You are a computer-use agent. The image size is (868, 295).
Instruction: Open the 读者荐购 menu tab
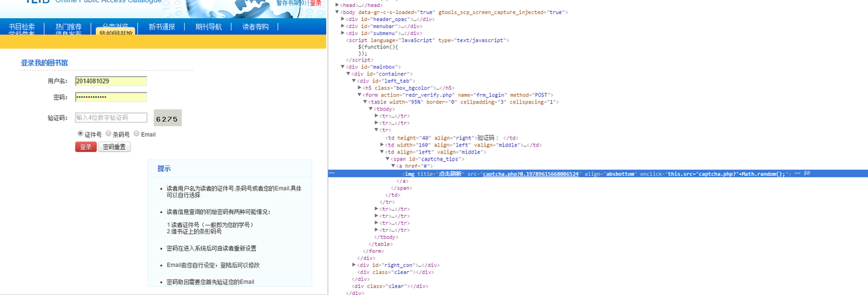click(255, 27)
